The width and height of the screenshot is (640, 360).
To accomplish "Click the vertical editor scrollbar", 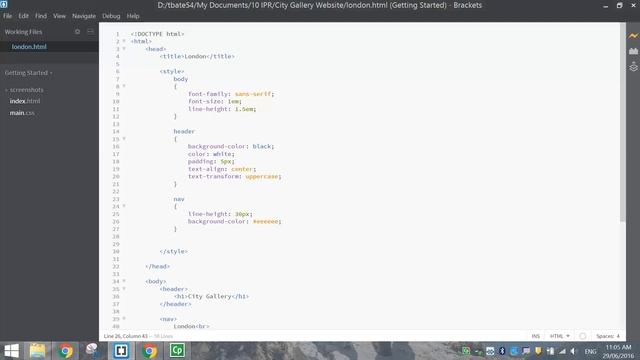I will [622, 122].
